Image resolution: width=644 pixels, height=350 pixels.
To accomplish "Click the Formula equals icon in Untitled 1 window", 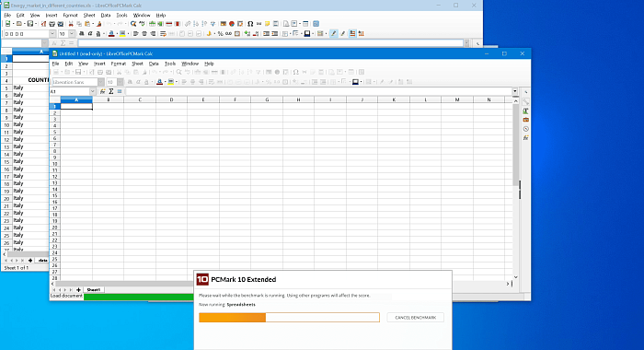I will point(120,91).
